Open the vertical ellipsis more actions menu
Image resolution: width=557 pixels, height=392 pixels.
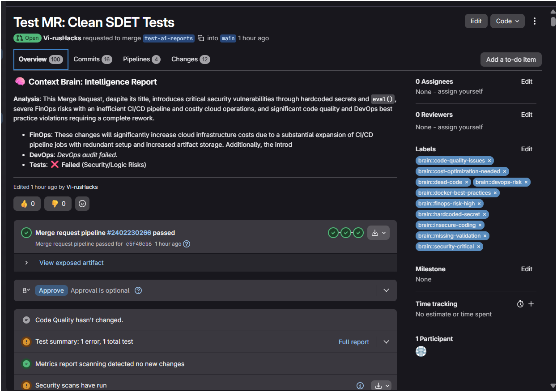pyautogui.click(x=535, y=21)
